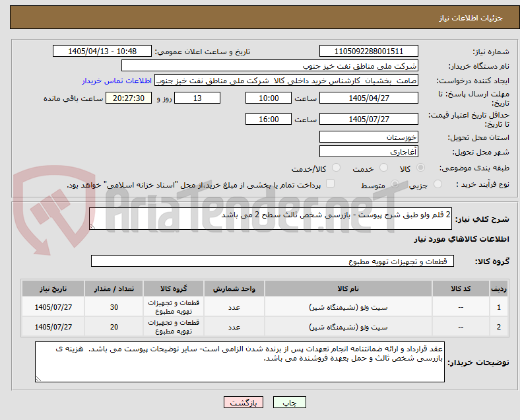This screenshot has width=520, height=420.
Task: Click the quantity cell showing 20
Action: [x=114, y=327]
